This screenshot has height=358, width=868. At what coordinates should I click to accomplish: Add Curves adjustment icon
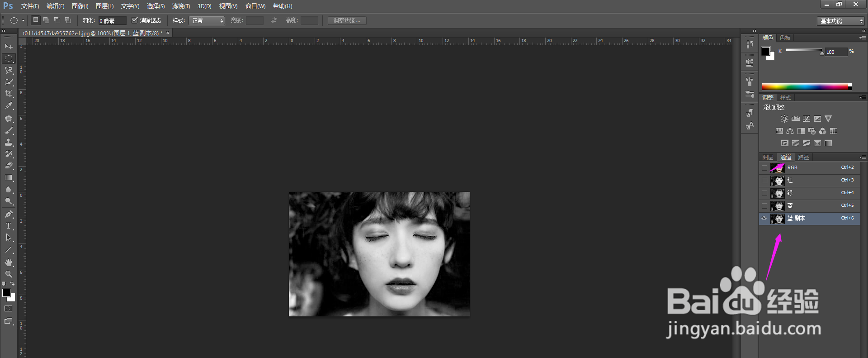[x=807, y=119]
